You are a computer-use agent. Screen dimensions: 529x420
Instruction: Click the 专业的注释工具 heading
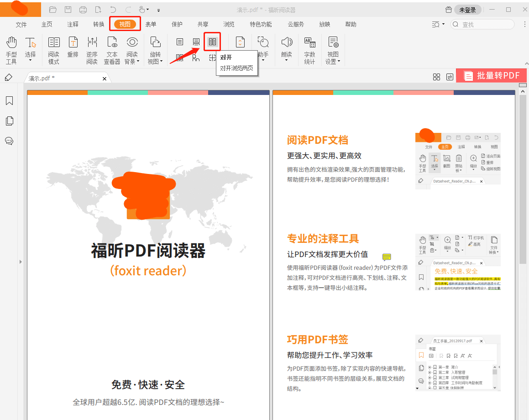[x=323, y=238]
